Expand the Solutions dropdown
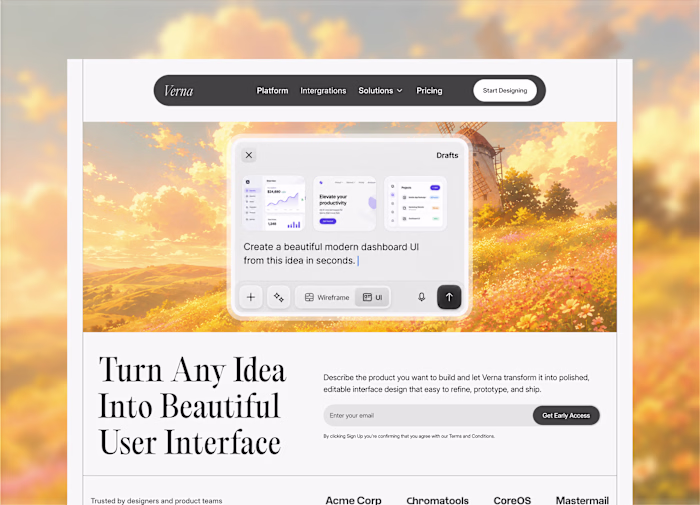 point(380,91)
